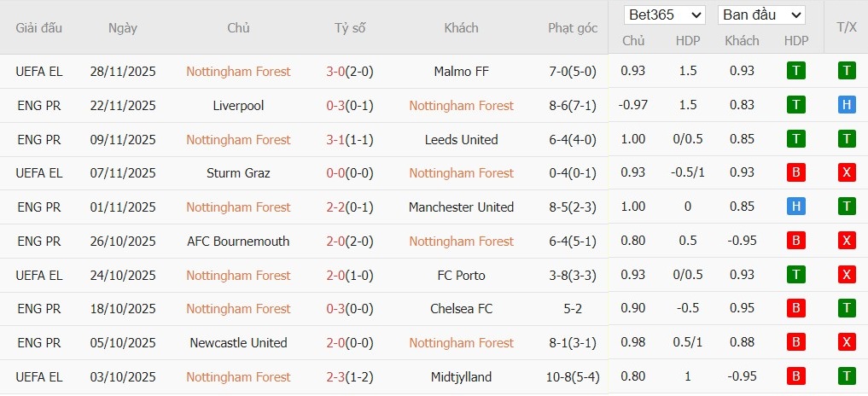Screen dimensions: 868x396
Task: Click the T/X column header
Action: [x=847, y=27]
